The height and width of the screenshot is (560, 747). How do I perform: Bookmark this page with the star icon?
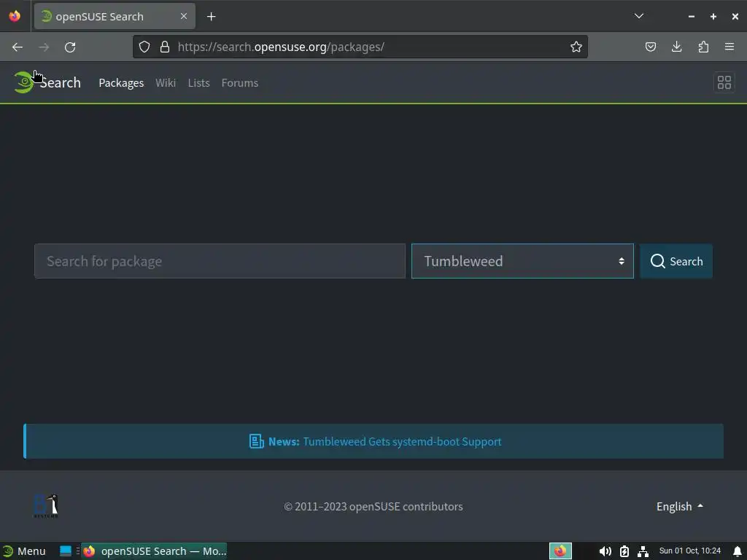pos(576,47)
